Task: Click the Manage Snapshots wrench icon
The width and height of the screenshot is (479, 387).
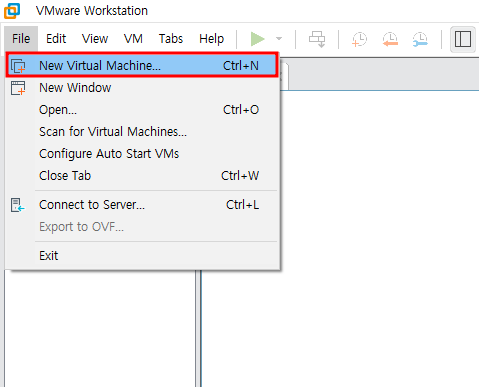Action: (420, 39)
